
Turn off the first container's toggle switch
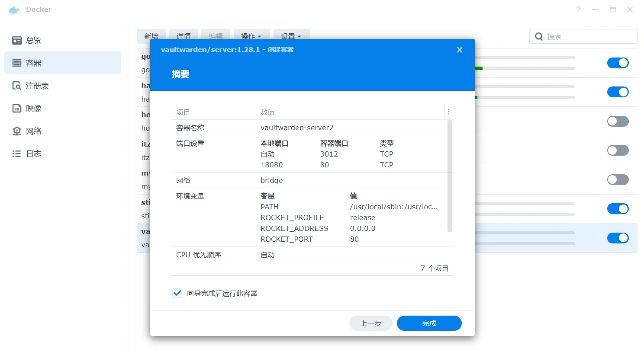point(618,63)
